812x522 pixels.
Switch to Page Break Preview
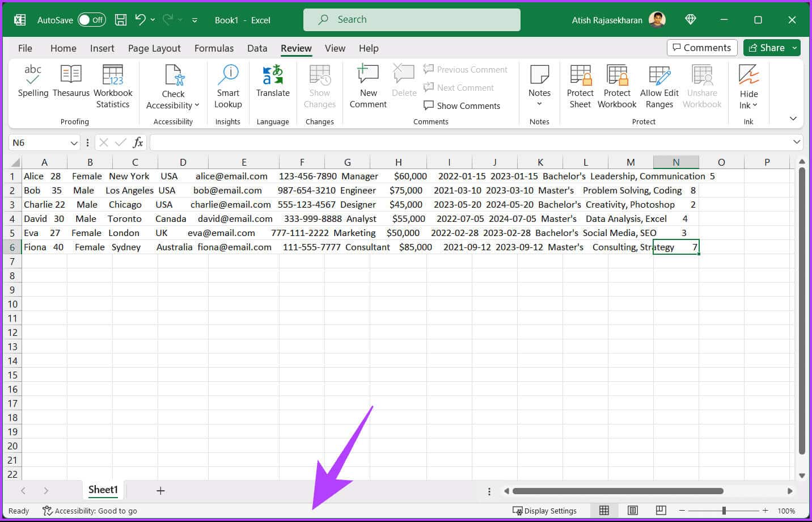[x=661, y=510]
